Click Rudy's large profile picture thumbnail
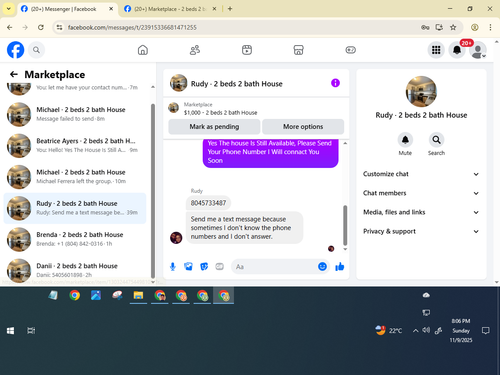Screen dimensions: 500x375 tap(421, 91)
